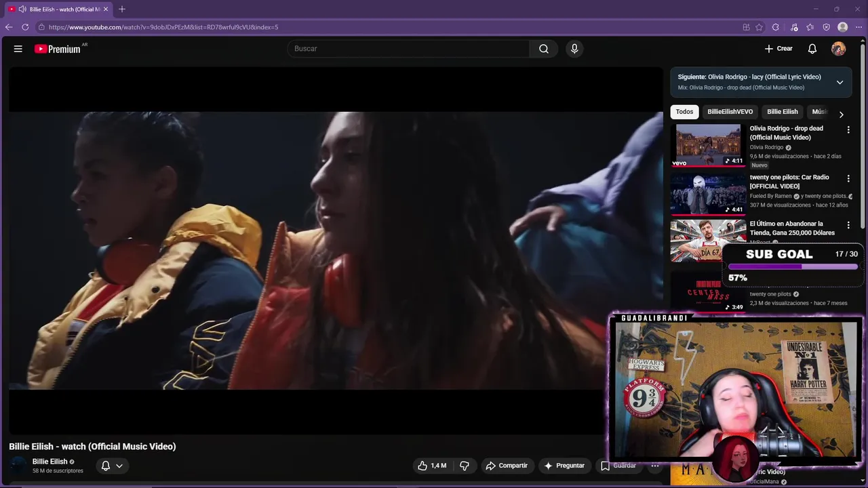The height and width of the screenshot is (488, 868).
Task: Open options for Olivia Rodrigo drop dead video
Action: point(848,129)
